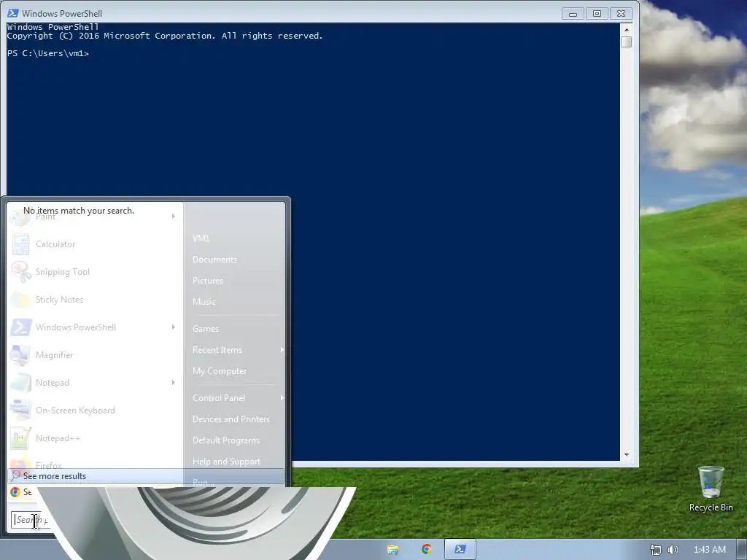Open Pictures from Start menu
Image resolution: width=747 pixels, height=560 pixels.
coord(208,281)
